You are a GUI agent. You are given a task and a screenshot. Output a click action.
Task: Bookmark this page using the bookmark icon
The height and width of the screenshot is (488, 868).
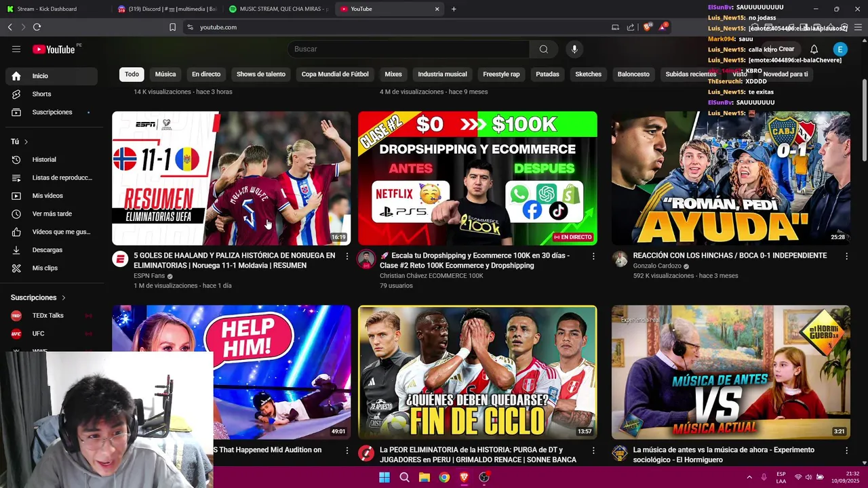coord(172,27)
